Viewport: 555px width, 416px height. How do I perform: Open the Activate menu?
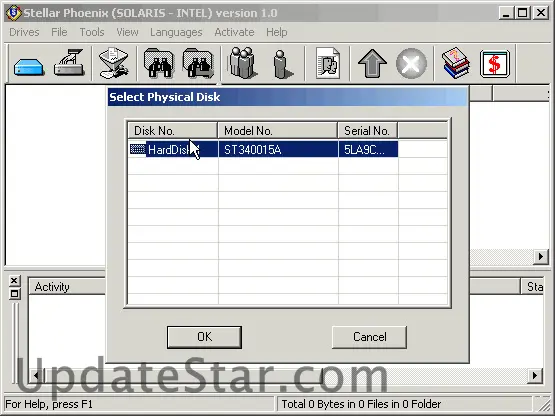click(x=234, y=32)
